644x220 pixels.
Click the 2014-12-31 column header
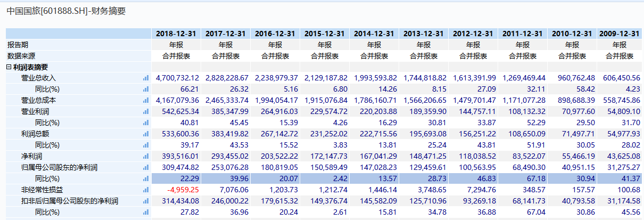374,34
